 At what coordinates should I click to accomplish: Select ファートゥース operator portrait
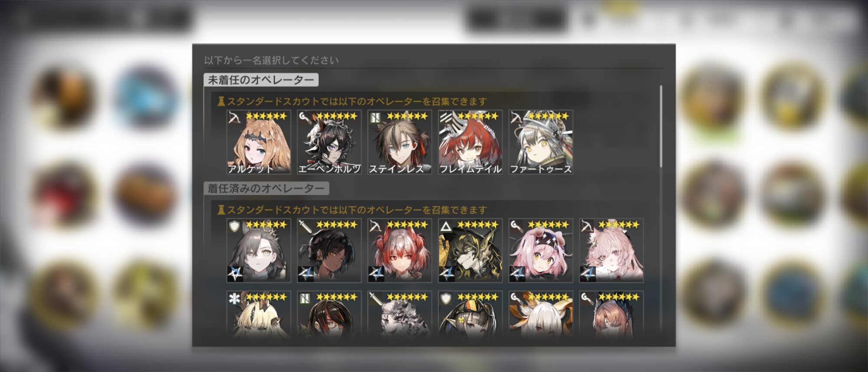click(541, 142)
